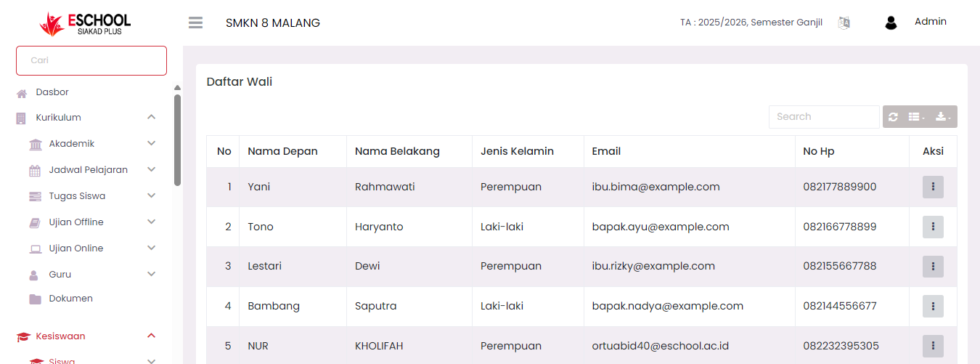
Task: Refresh the Daftar Wali table
Action: 893,117
